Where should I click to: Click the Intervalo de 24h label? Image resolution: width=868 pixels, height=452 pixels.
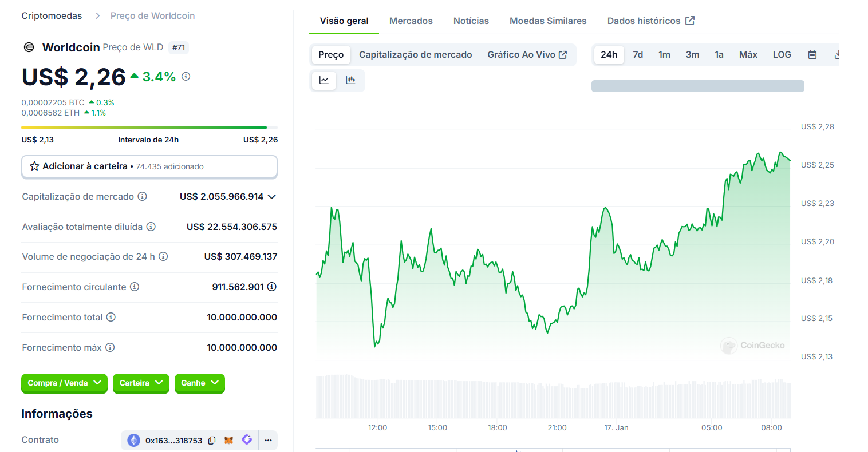tap(148, 140)
